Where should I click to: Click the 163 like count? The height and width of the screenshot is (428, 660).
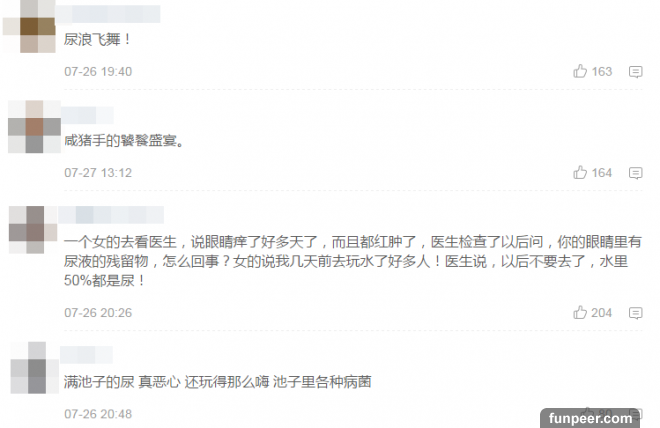601,72
